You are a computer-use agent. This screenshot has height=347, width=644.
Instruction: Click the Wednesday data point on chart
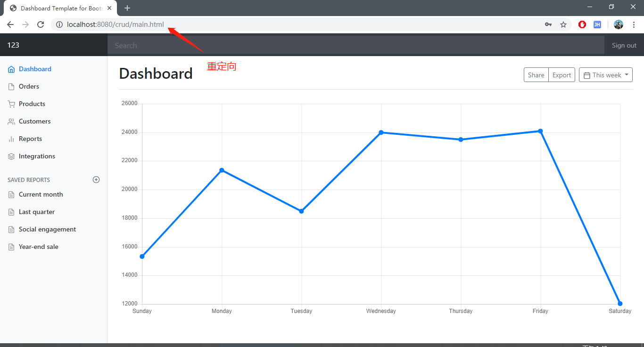(x=381, y=132)
